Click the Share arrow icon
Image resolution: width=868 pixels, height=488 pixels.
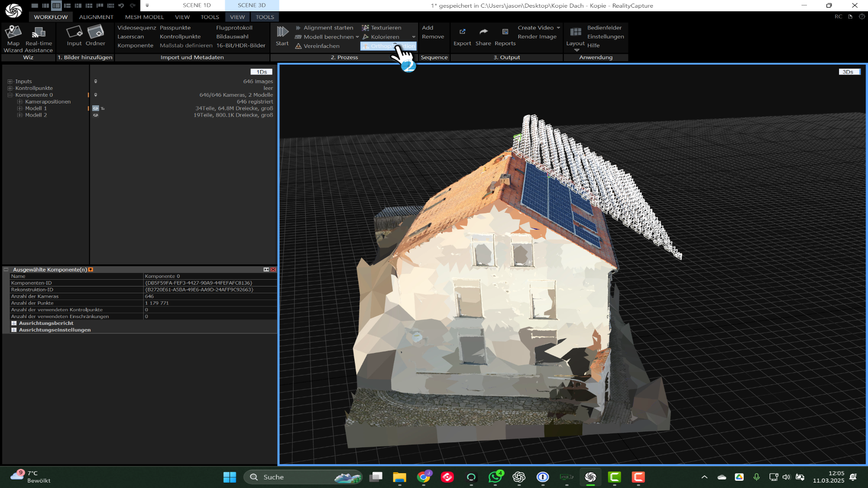[x=483, y=32]
